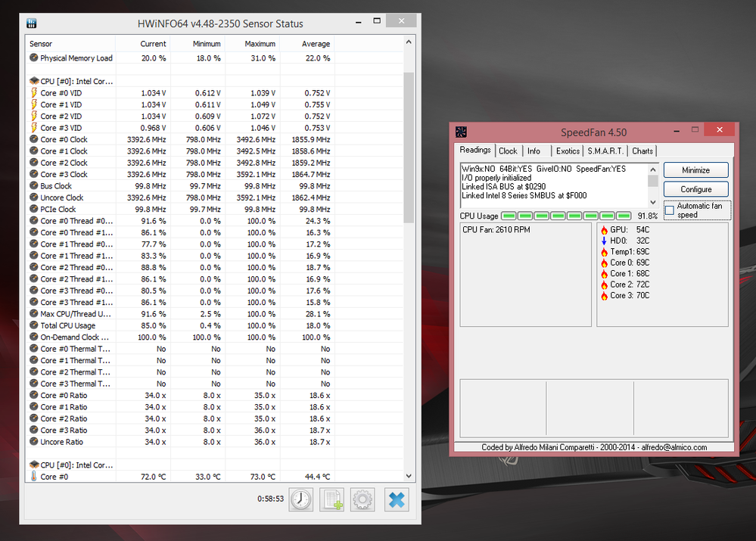Click the thermometer icon beside Core #0 temperature
Viewport: 756px width, 541px height.
34,477
